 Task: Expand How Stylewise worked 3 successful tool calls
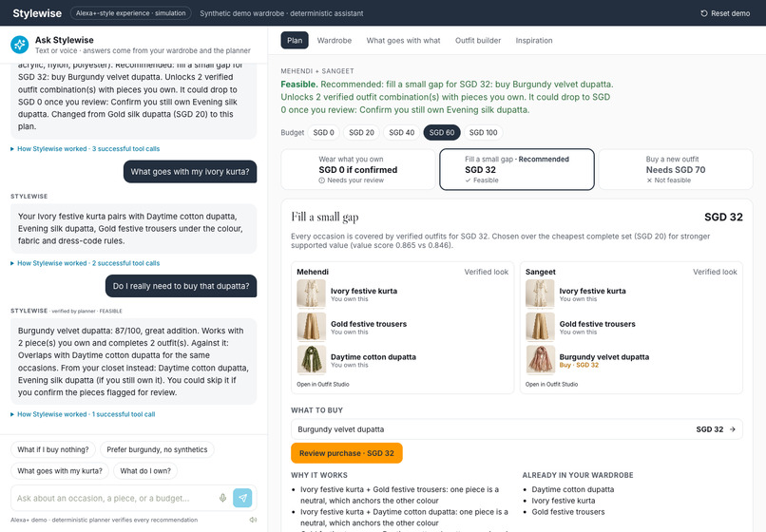tap(86, 149)
